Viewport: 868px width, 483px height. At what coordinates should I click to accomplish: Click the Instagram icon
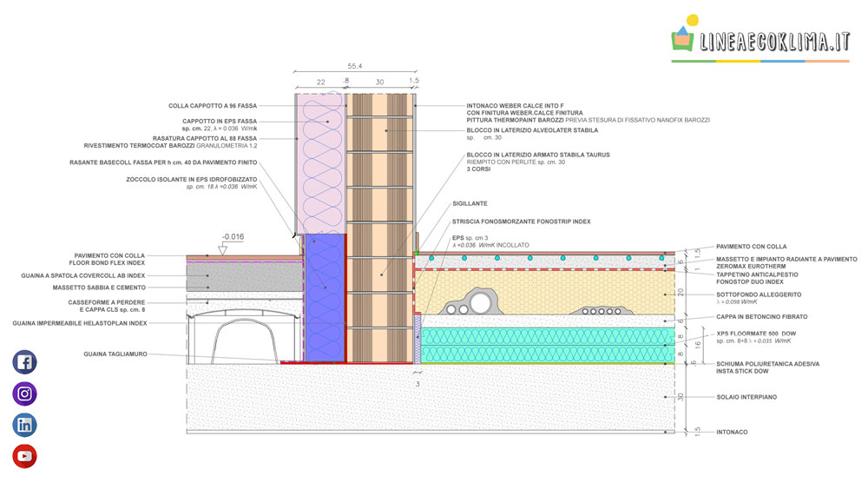pyautogui.click(x=24, y=394)
